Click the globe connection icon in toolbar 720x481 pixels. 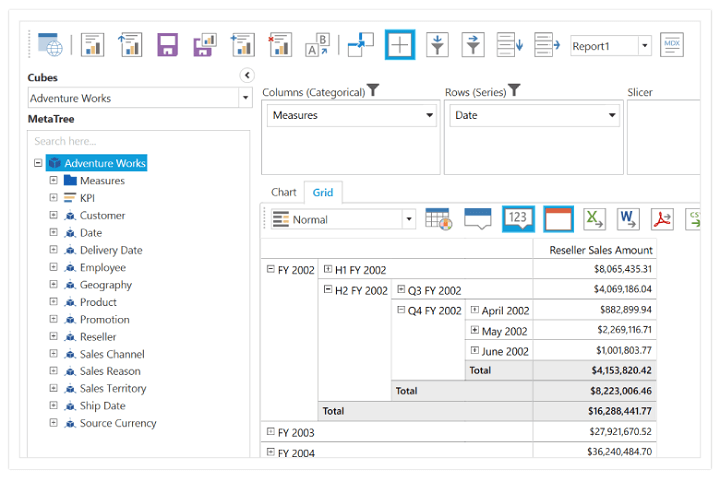tap(50, 45)
